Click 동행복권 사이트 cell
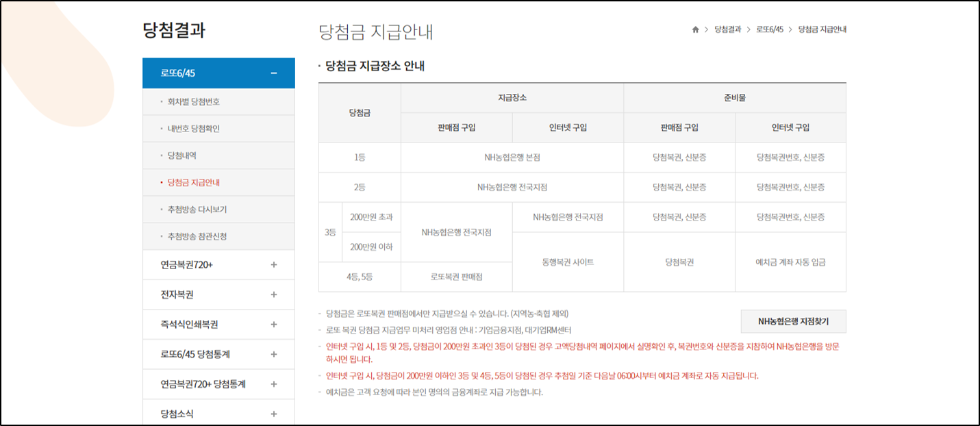The height and width of the screenshot is (426, 980). [x=568, y=262]
